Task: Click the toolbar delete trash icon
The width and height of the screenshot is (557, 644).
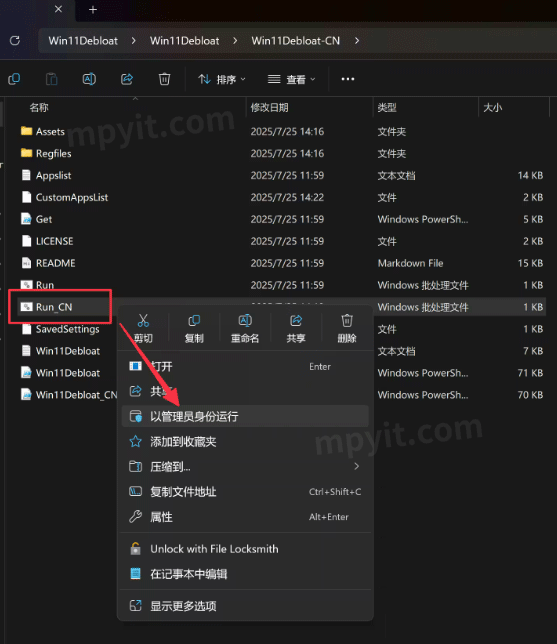Action: click(x=164, y=79)
